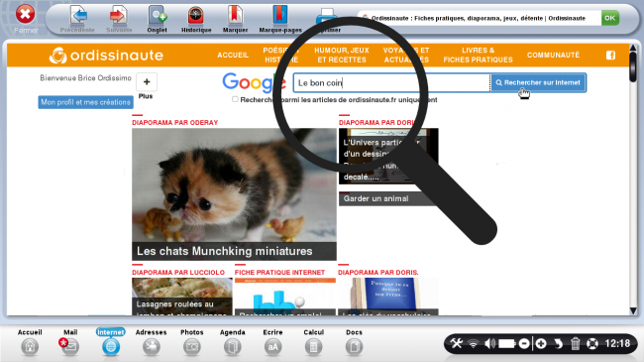Click the lifebuoy help tray icon
Image resolution: width=644 pixels, height=362 pixels.
[x=592, y=343]
